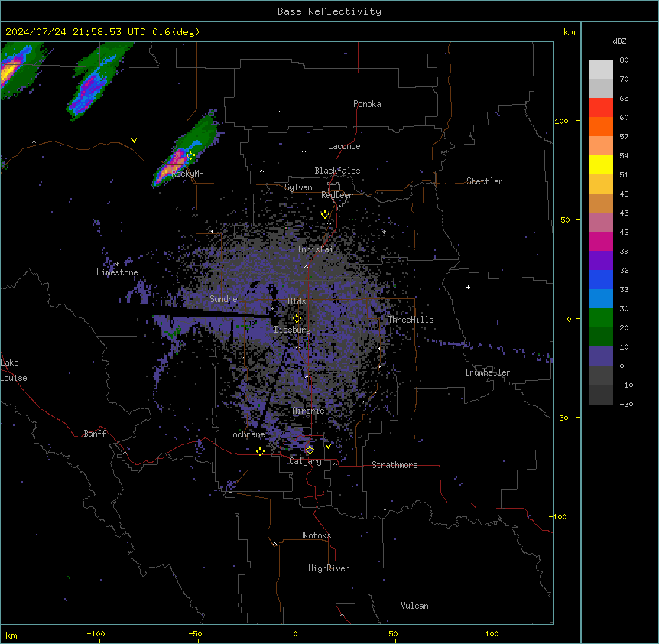Viewport: 659px width, 644px height.
Task: Select the yellow diamond marker below Olds
Action: pyautogui.click(x=297, y=319)
